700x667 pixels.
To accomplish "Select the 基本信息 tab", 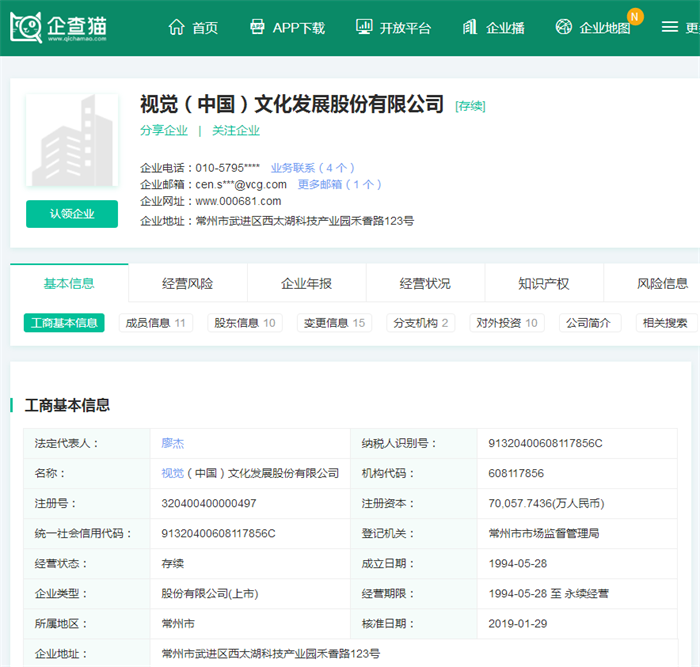I will [69, 283].
